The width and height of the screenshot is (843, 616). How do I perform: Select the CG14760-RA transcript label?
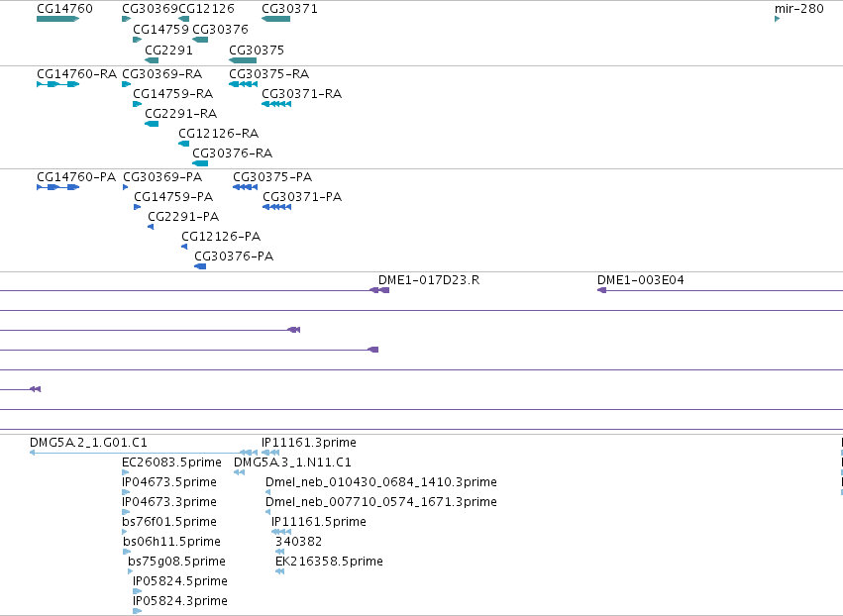(77, 73)
